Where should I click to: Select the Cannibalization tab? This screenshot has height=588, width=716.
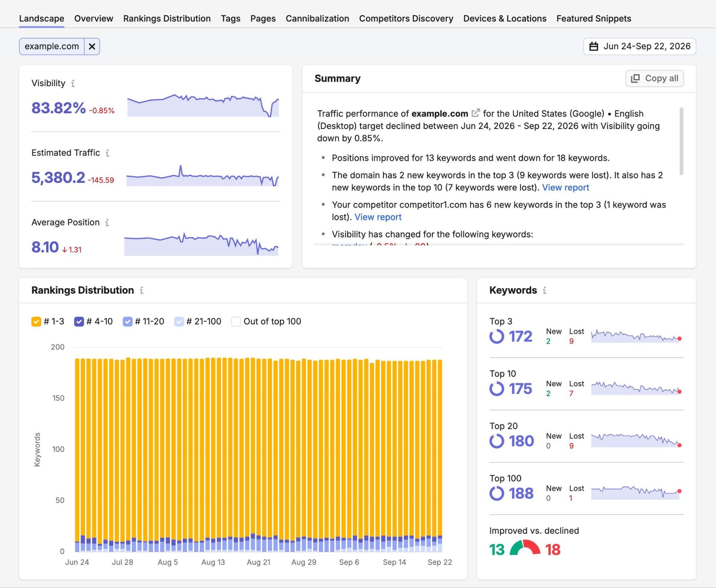pyautogui.click(x=317, y=19)
